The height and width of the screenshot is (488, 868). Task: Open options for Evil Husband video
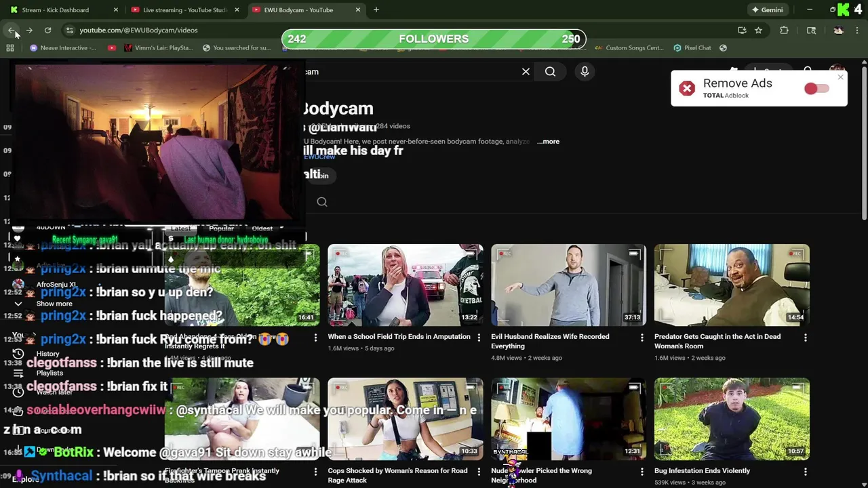[642, 337]
